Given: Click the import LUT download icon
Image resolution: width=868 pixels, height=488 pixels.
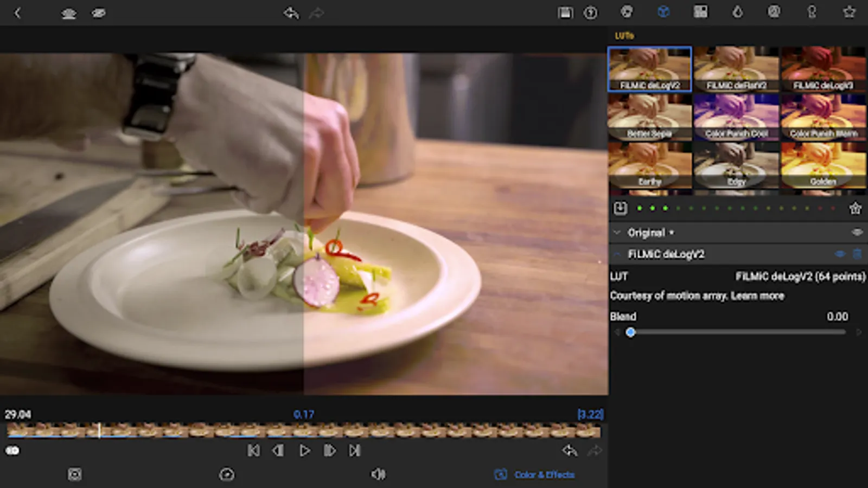Looking at the screenshot, I should click(x=620, y=208).
